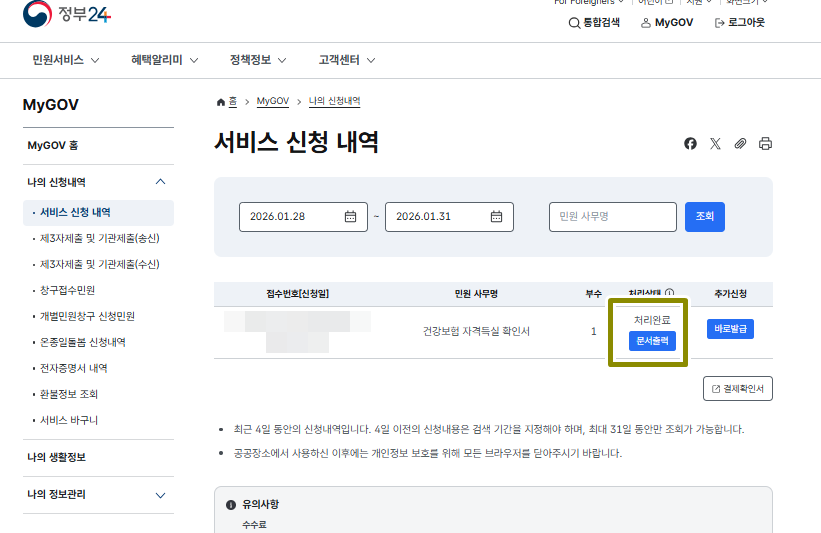Click the 추가신청 column header

click(x=730, y=294)
